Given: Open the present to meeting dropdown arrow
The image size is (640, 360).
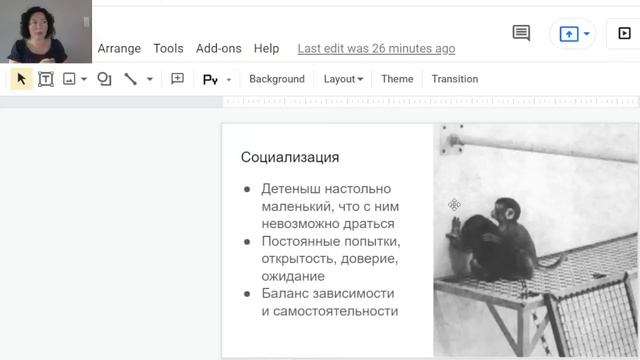Looking at the screenshot, I should click(x=587, y=34).
